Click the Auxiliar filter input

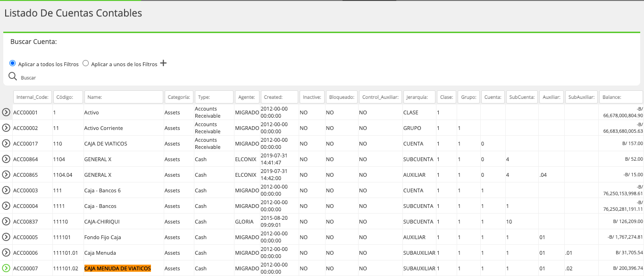pos(552,97)
